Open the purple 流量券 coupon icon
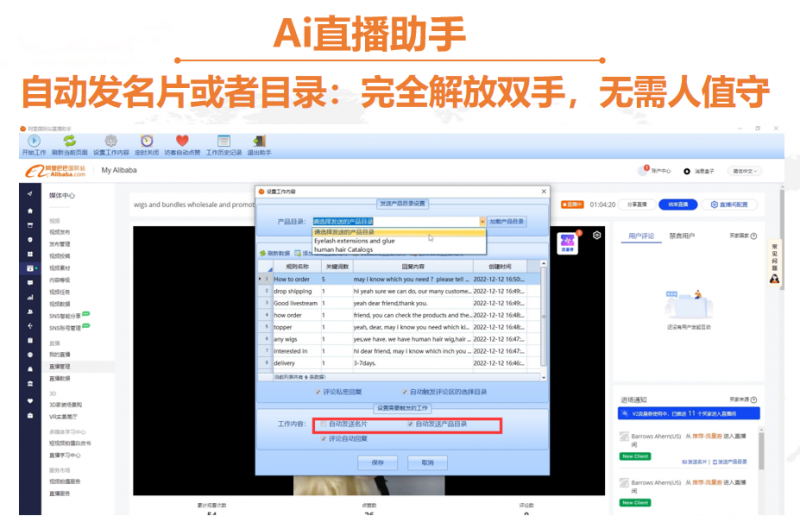Screen dimensions: 800x522 [567, 243]
